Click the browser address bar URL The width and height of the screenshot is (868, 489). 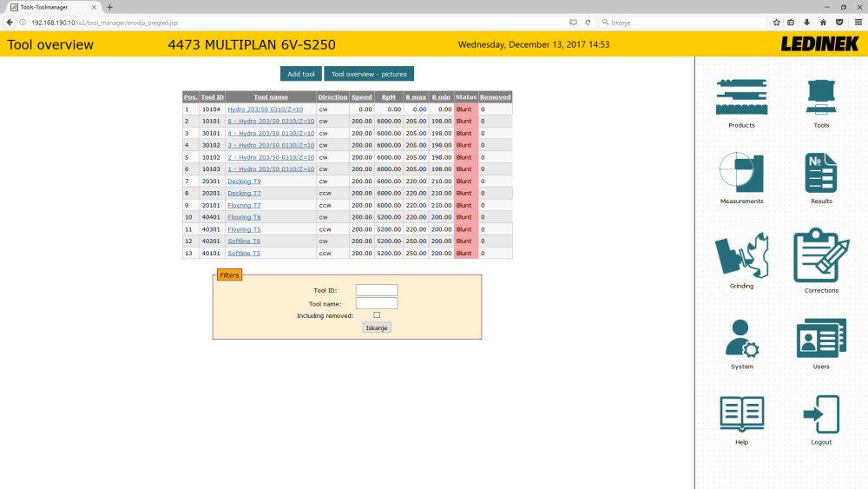click(104, 23)
